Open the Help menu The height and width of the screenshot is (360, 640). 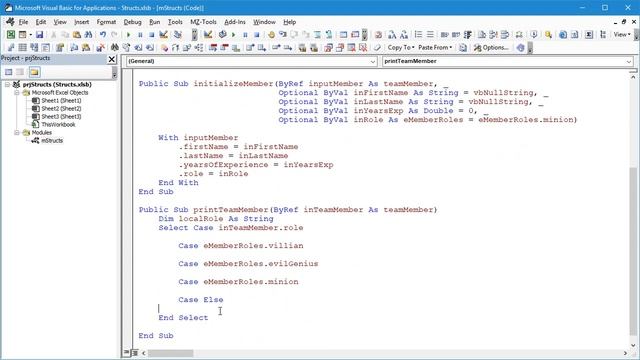click(289, 22)
